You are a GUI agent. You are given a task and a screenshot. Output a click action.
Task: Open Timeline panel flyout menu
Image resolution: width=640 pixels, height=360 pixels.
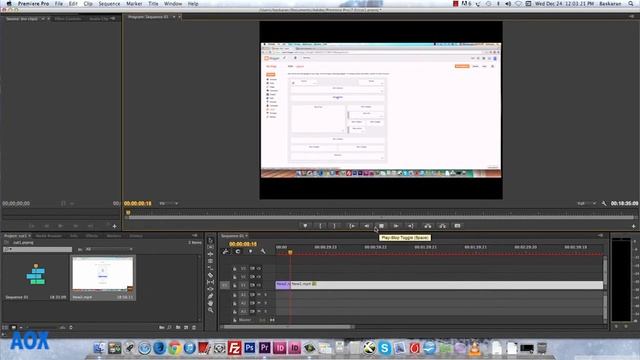[x=600, y=236]
